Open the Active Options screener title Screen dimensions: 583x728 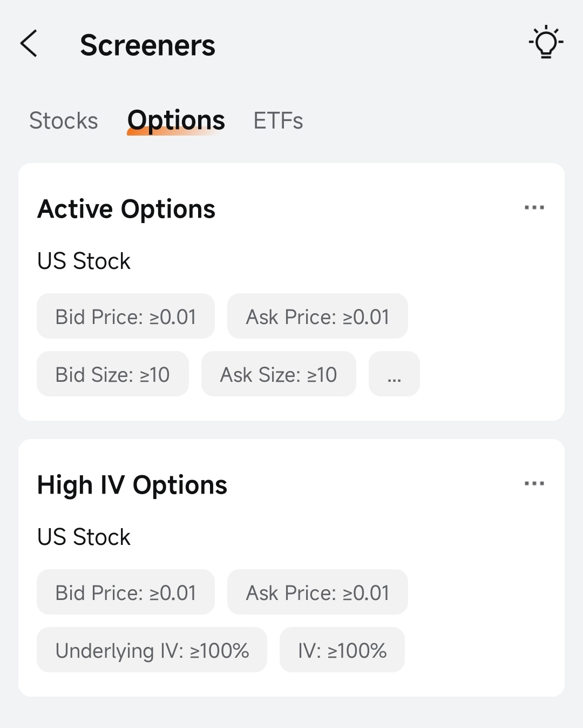(x=126, y=209)
